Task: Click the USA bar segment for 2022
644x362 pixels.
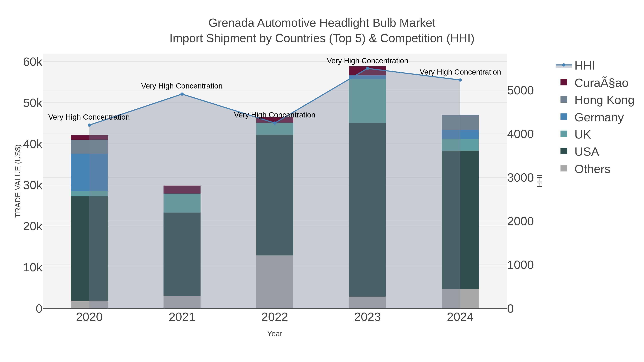Action: tap(275, 195)
